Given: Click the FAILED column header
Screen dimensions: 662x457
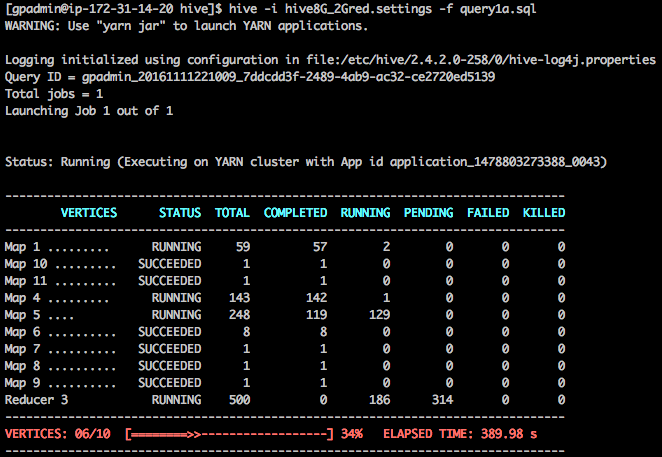Looking at the screenshot, I should coord(488,212).
